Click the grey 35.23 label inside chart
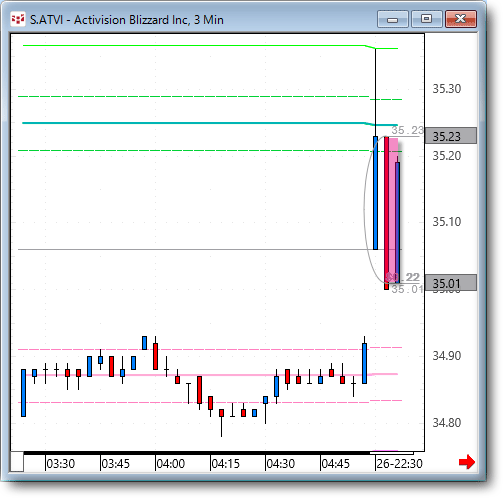Screen dimensions: 504x499 coord(407,130)
